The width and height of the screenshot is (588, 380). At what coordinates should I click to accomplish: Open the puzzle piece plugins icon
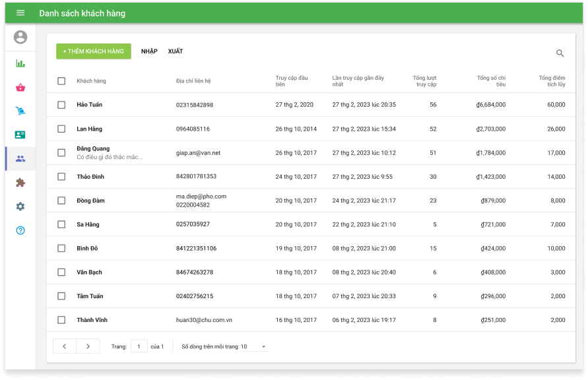[x=20, y=183]
